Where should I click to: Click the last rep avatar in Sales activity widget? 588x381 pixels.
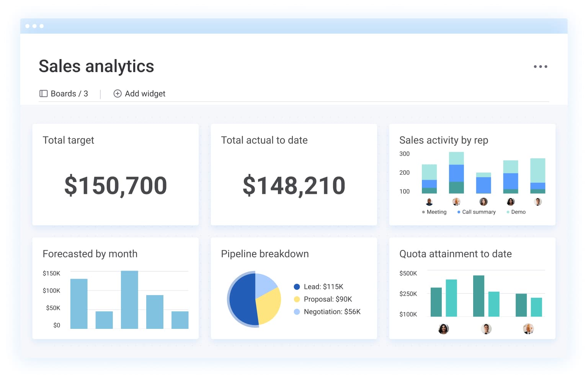click(x=538, y=201)
